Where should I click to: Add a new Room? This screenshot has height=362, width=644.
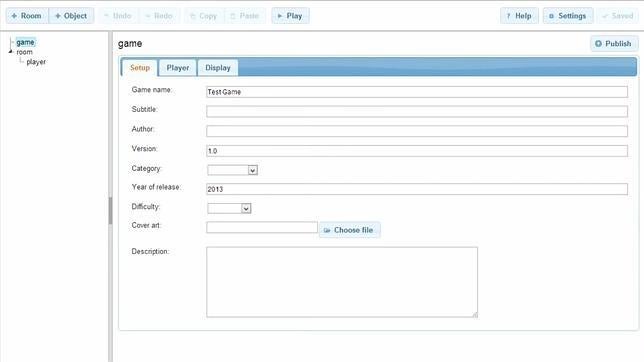[27, 16]
